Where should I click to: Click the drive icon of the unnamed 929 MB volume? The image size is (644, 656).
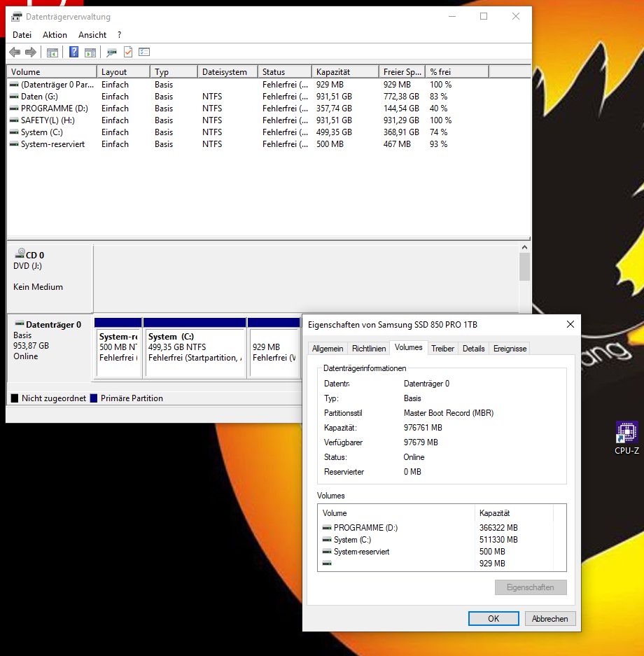tap(327, 564)
